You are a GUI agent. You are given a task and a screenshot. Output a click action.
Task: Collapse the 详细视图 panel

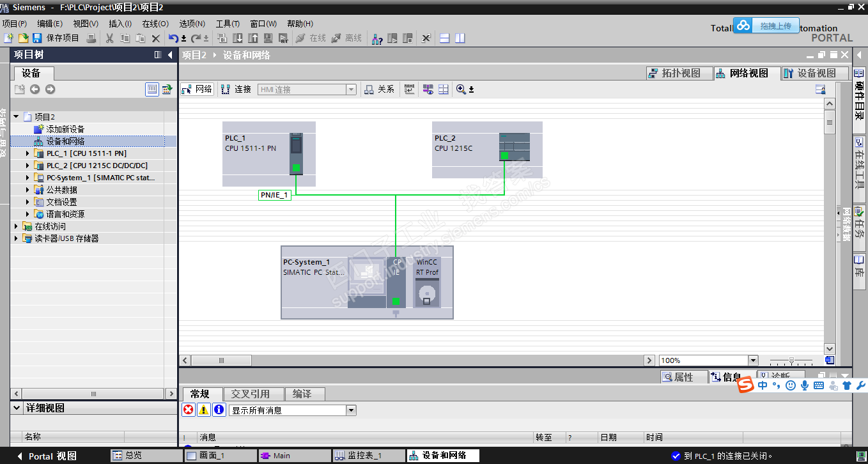coord(16,408)
